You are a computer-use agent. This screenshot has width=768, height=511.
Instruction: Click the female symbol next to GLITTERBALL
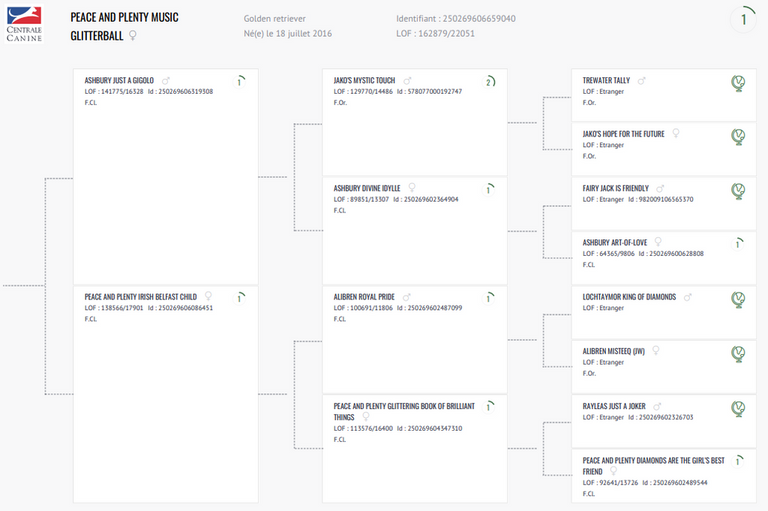[x=133, y=36]
